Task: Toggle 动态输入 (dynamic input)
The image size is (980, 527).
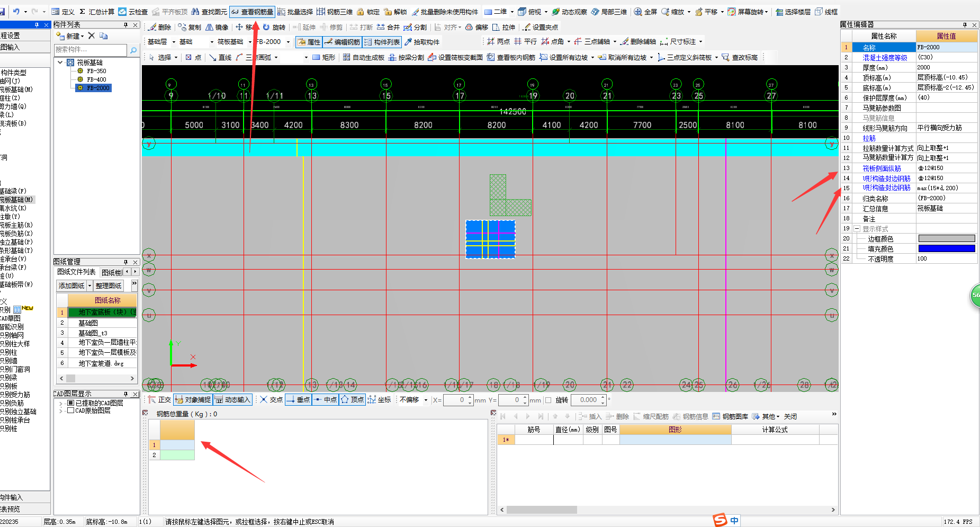Action: coord(232,400)
